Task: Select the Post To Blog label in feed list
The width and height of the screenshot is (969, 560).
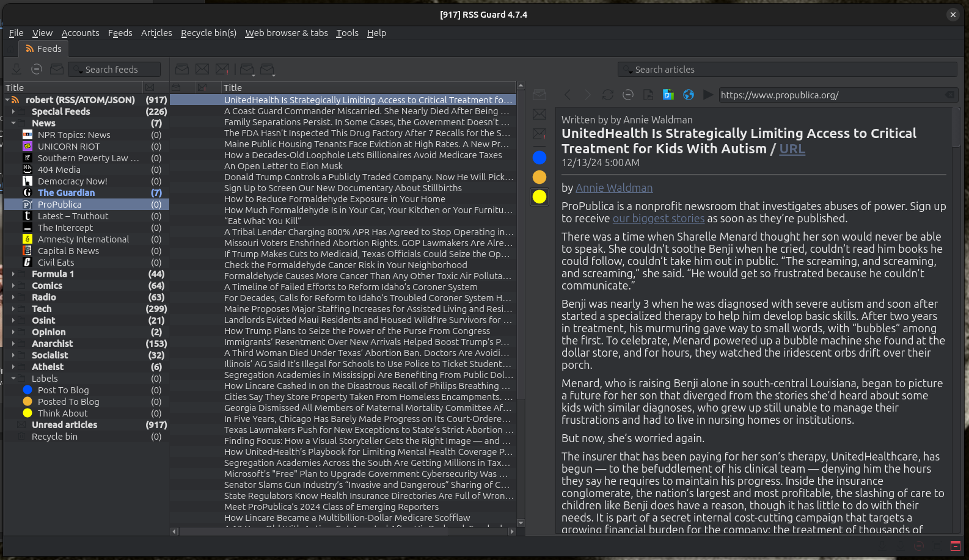Action: [63, 390]
